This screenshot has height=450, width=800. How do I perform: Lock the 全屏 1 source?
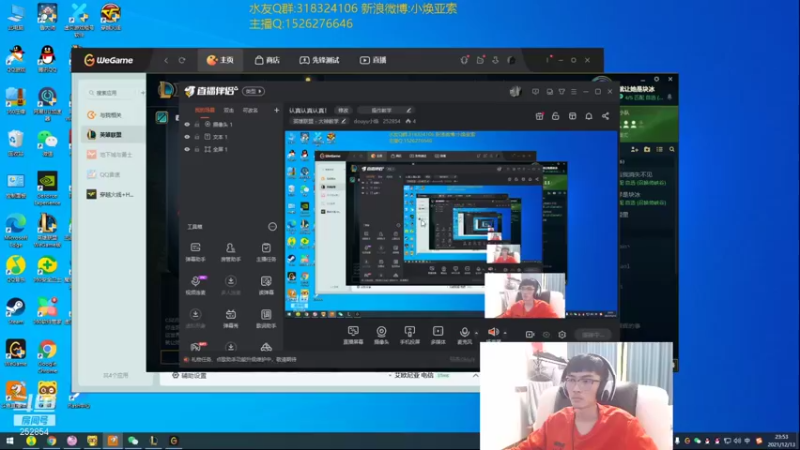[197, 149]
